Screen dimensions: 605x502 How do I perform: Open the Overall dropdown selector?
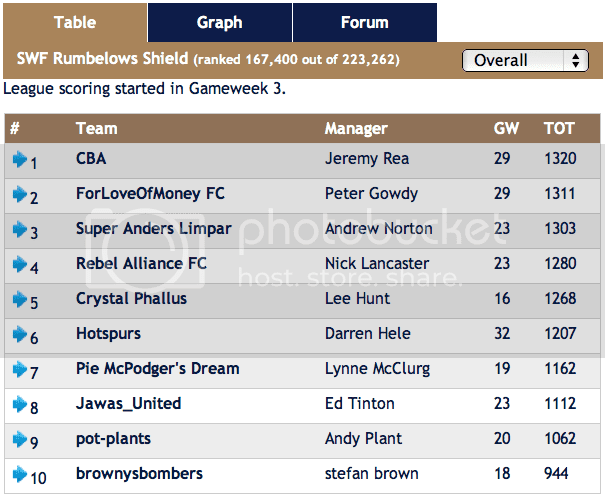pyautogui.click(x=525, y=60)
